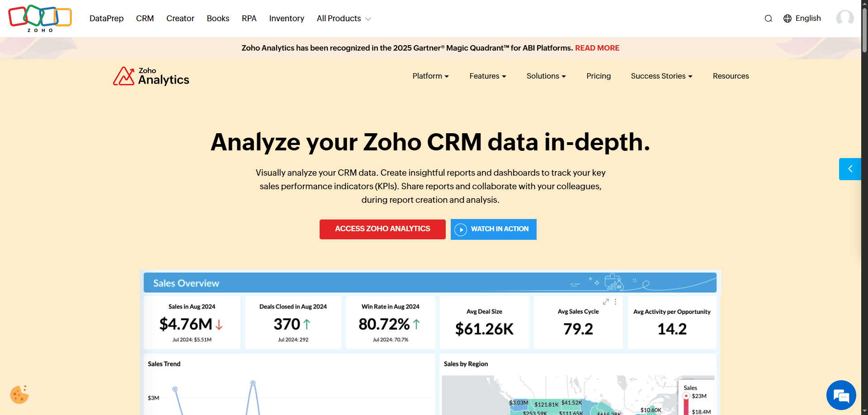Image resolution: width=868 pixels, height=415 pixels.
Task: Open cookie preferences icon
Action: tap(19, 394)
